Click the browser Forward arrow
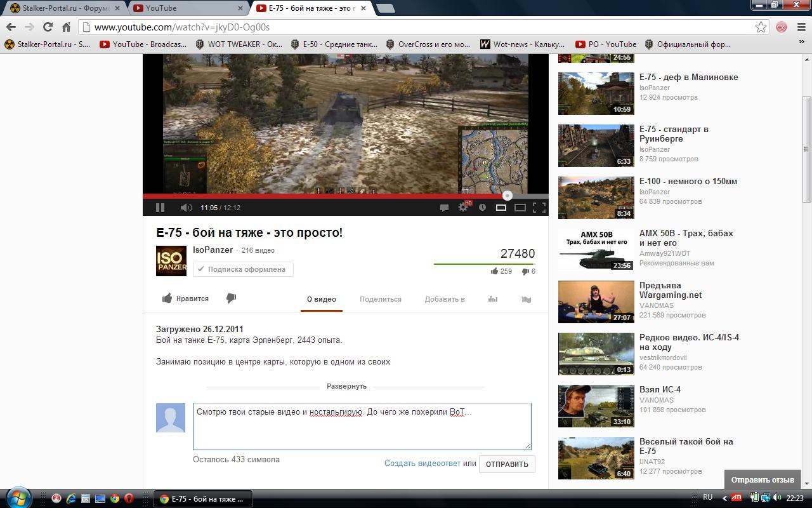 click(29, 27)
